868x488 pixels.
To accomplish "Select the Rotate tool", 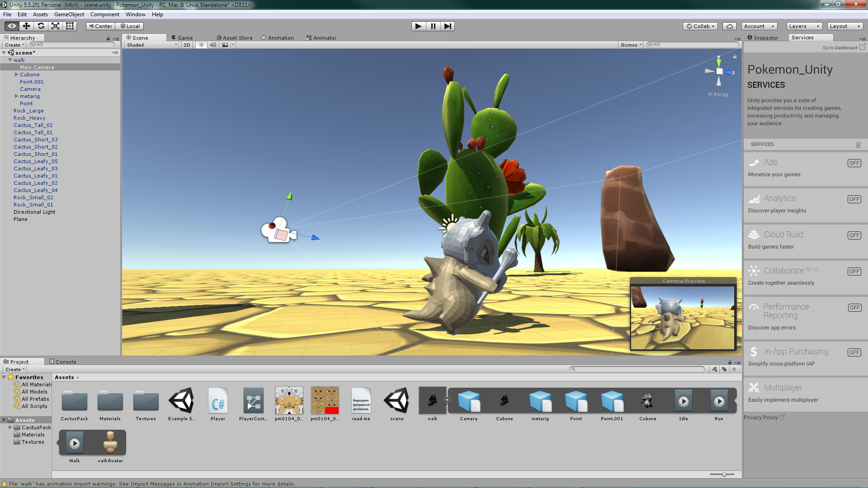I will (41, 26).
